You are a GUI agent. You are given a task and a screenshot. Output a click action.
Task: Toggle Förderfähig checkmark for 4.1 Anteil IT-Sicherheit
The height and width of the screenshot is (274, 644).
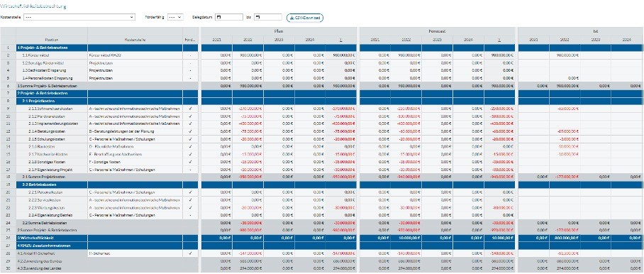191,253
